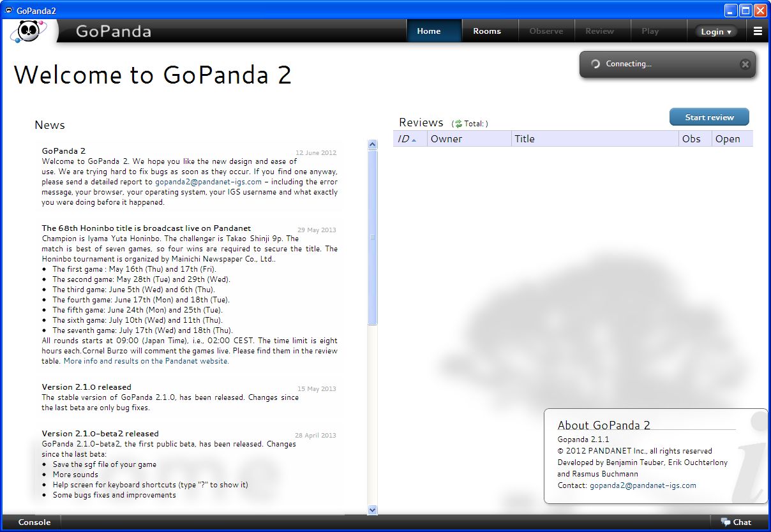Open the Console panel

pos(34,522)
